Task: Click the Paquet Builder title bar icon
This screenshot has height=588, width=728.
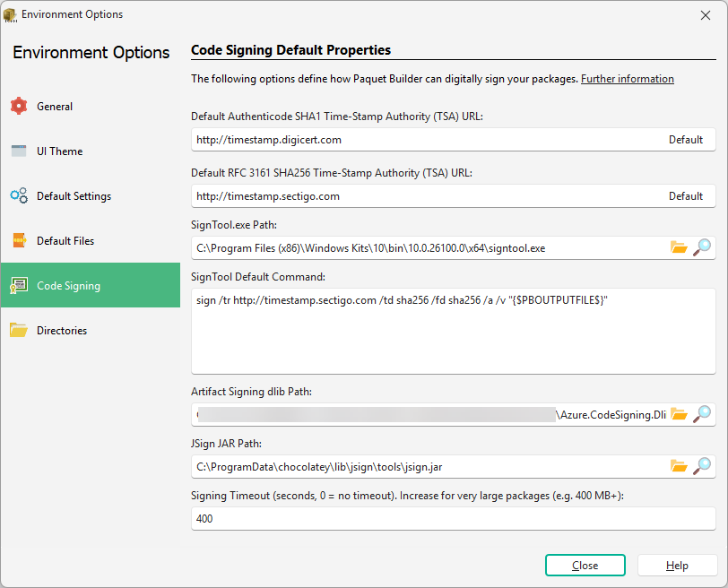Action: click(10, 15)
